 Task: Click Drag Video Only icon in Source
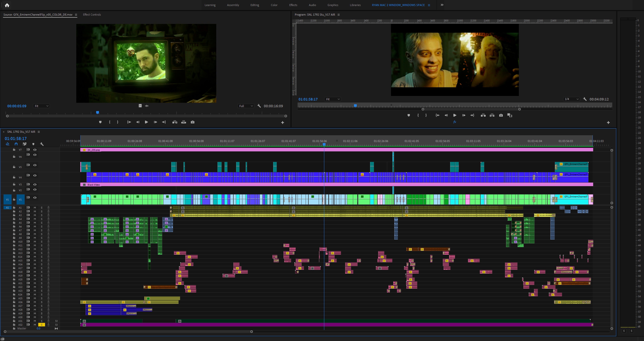click(140, 106)
